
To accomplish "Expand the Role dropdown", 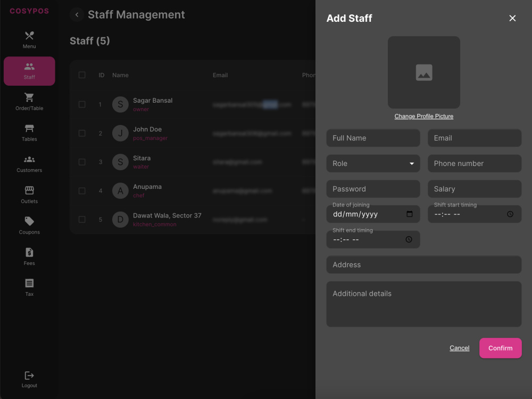I will 373,163.
